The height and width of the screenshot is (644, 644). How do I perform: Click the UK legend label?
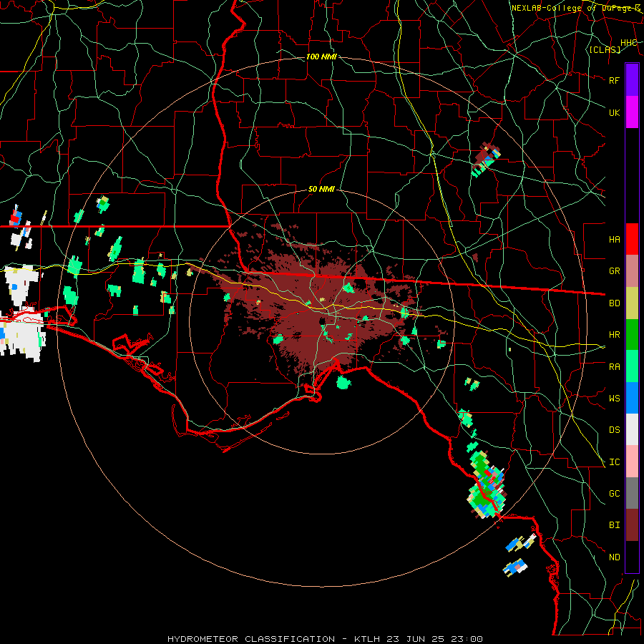(x=614, y=112)
